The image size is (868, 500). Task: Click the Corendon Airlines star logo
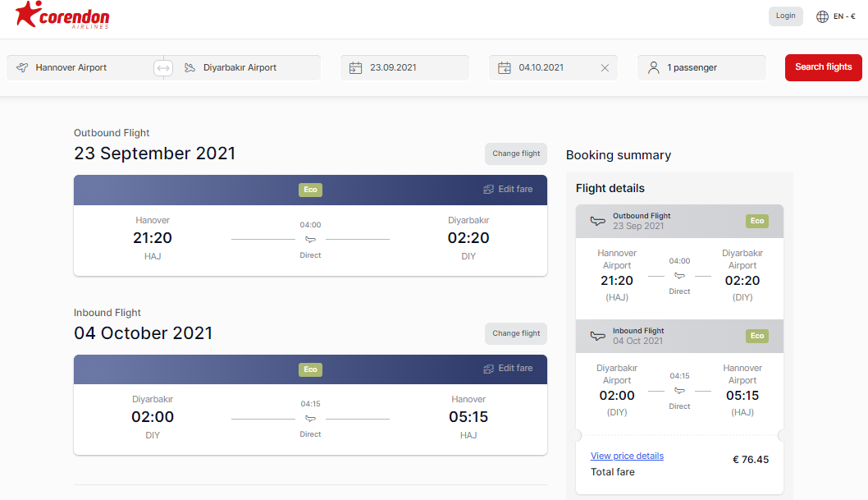(x=62, y=15)
